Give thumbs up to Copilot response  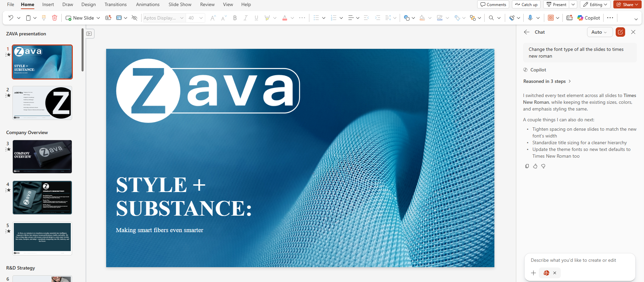(x=535, y=166)
